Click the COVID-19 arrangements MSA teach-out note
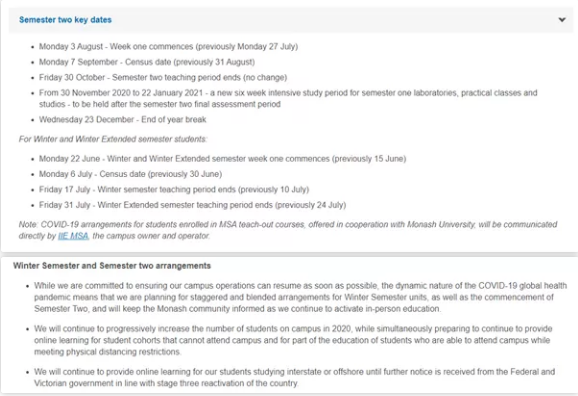The height and width of the screenshot is (396, 578). tap(288, 230)
